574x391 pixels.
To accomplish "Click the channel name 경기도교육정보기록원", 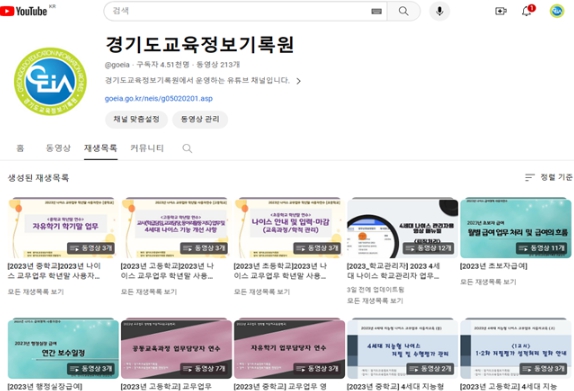I will (x=200, y=45).
